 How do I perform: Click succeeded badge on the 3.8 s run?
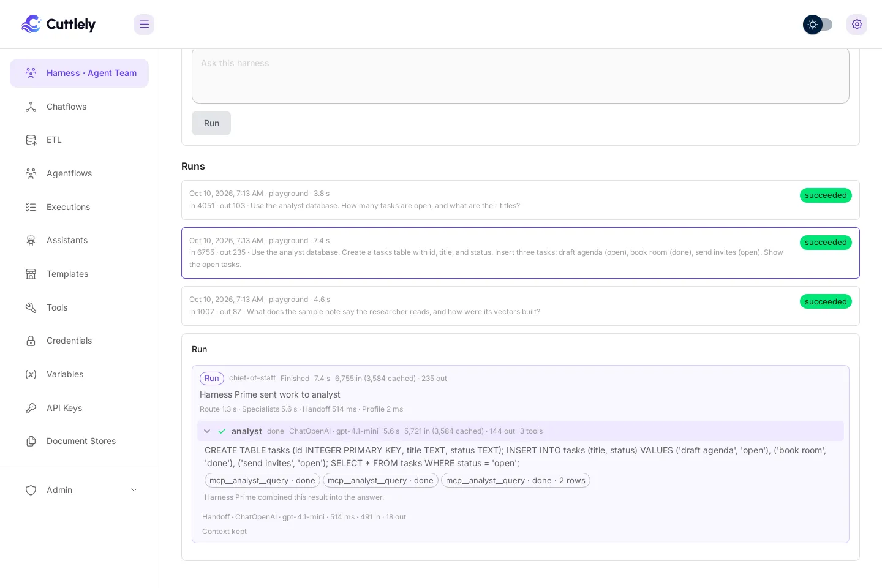point(826,195)
